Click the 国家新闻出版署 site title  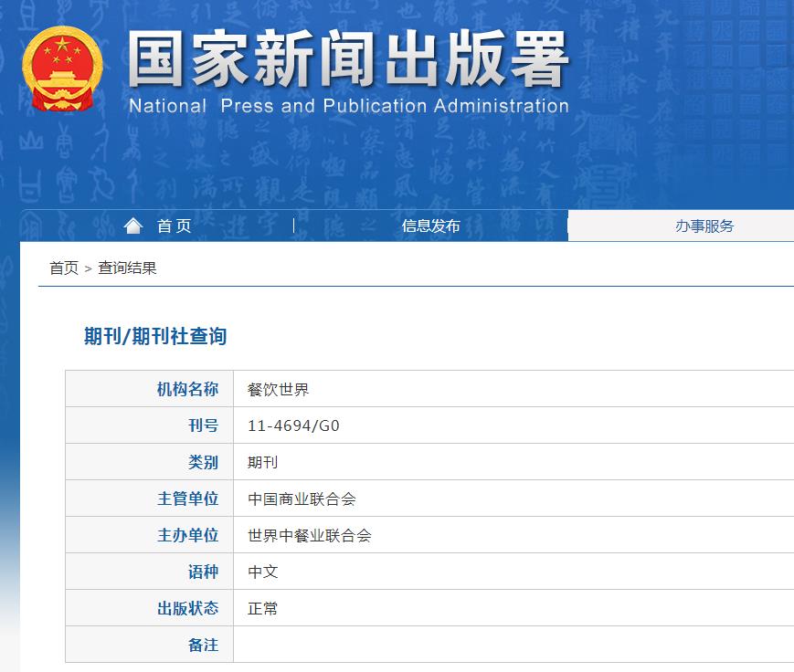coord(348,59)
